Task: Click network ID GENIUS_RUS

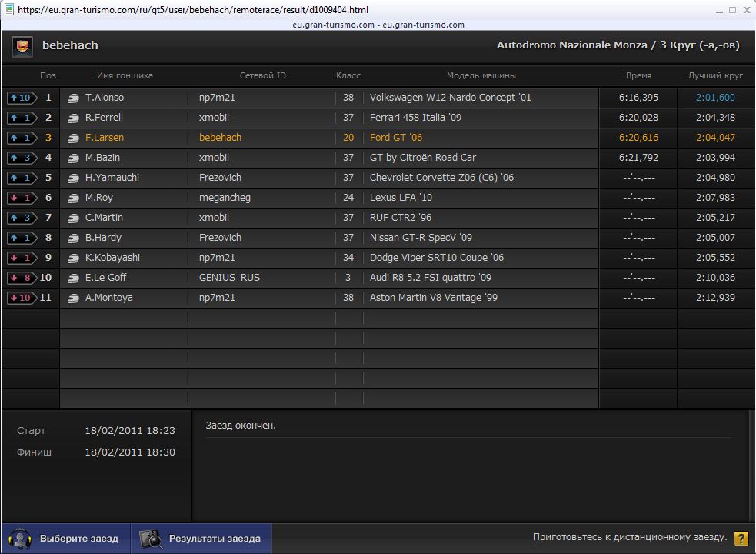Action: [x=229, y=278]
